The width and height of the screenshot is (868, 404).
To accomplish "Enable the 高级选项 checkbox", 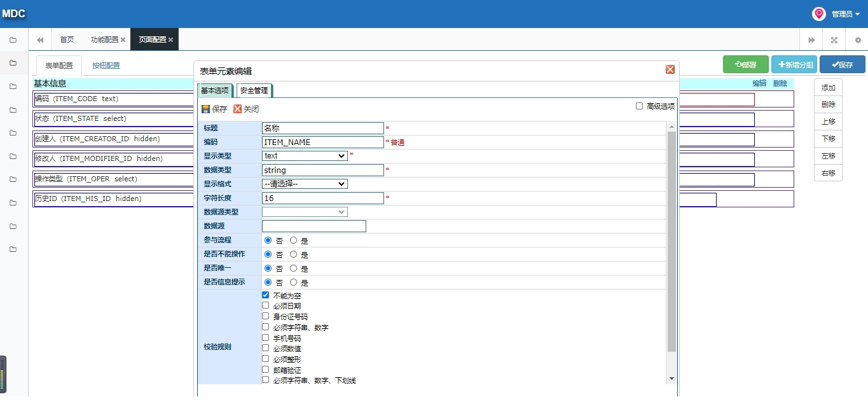I will click(x=640, y=106).
